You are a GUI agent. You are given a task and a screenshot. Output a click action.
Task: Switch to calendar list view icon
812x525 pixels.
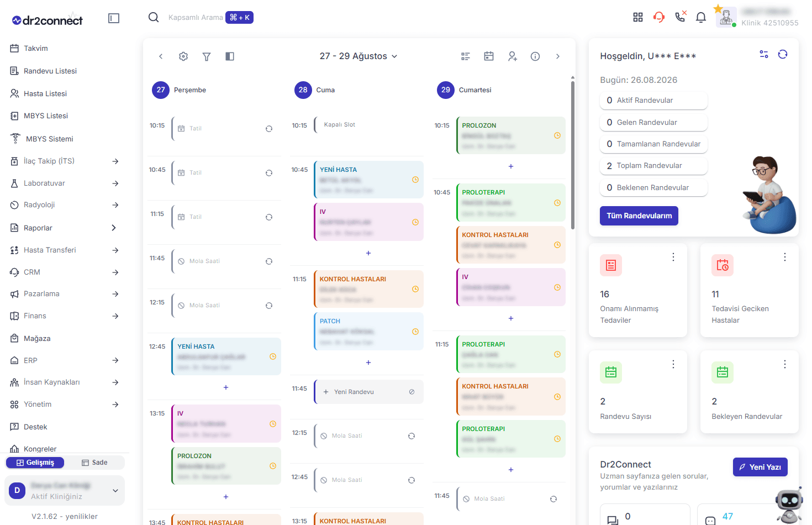466,56
